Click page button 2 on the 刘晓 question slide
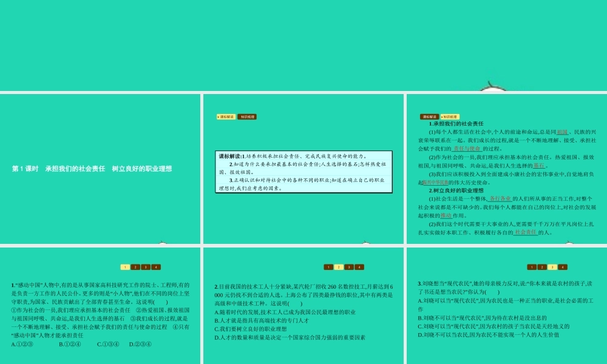The width and height of the screenshot is (607, 364). (x=542, y=267)
